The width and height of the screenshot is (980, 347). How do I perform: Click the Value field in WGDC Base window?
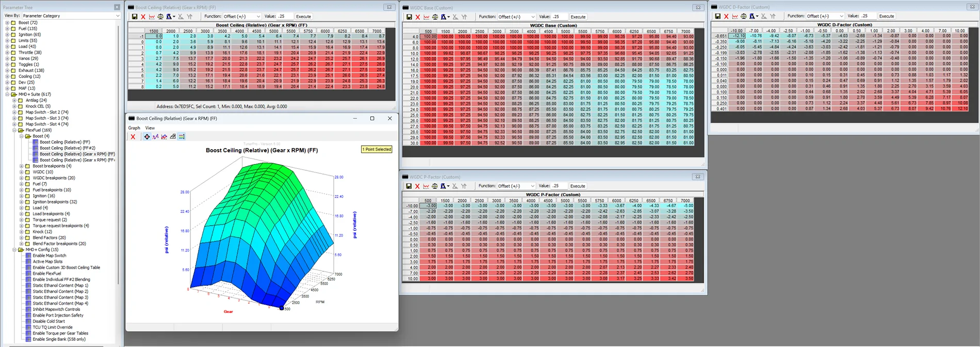[560, 17]
